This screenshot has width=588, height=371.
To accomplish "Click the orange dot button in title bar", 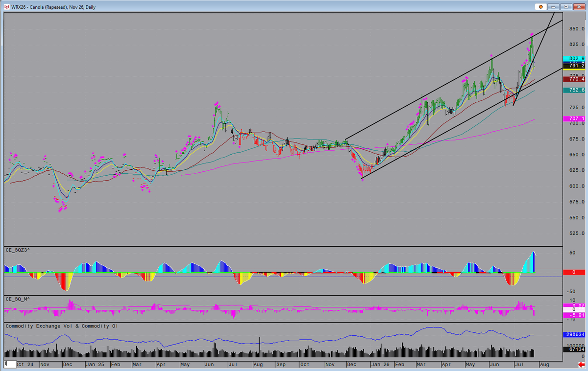I will (540, 7).
